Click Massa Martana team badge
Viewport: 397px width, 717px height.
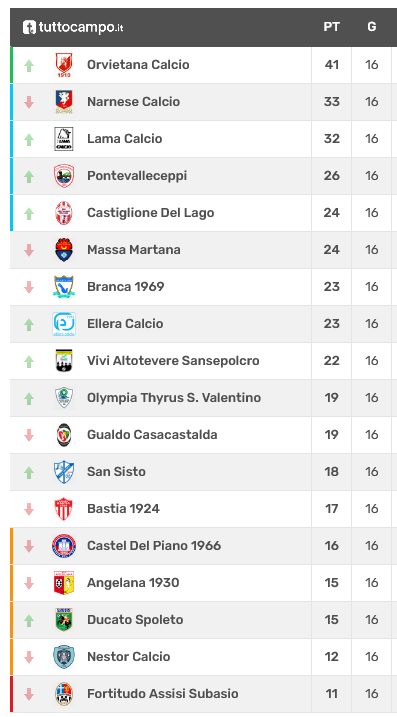64,250
